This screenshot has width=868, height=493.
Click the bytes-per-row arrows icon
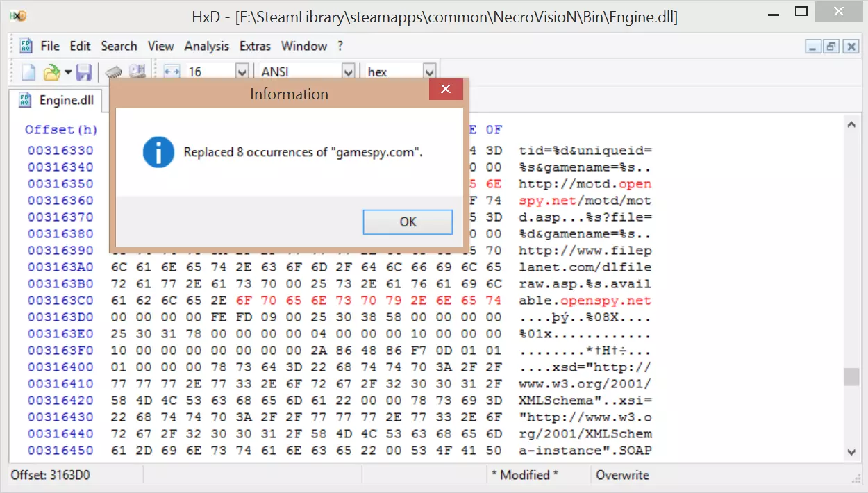pyautogui.click(x=172, y=72)
